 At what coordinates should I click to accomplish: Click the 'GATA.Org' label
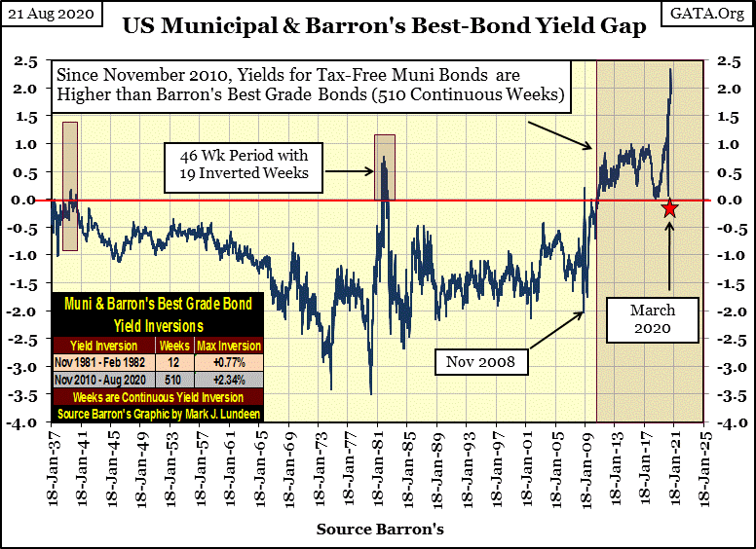(x=707, y=13)
